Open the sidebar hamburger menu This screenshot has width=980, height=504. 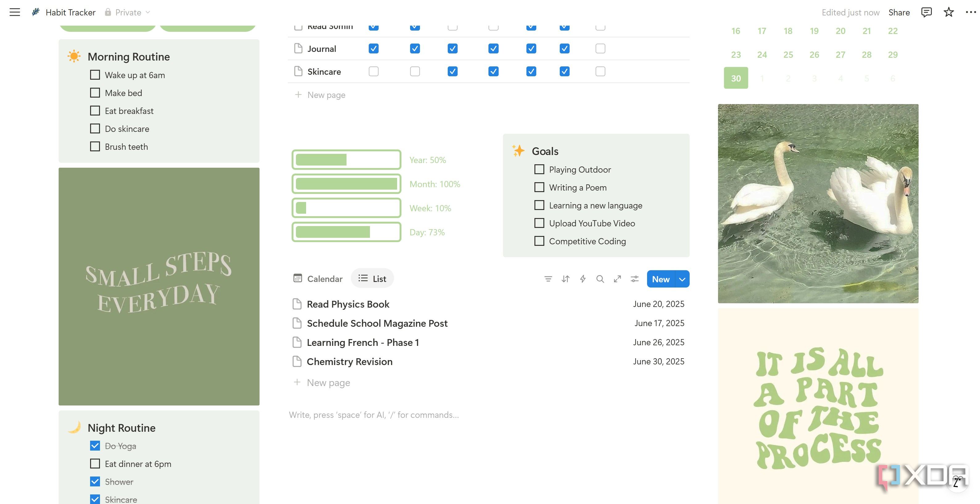click(x=15, y=12)
